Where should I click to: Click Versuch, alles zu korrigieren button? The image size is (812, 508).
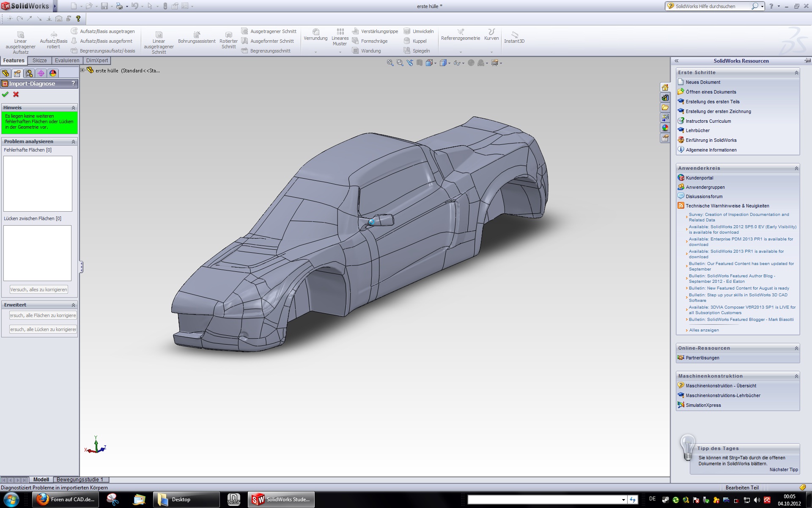click(x=39, y=290)
